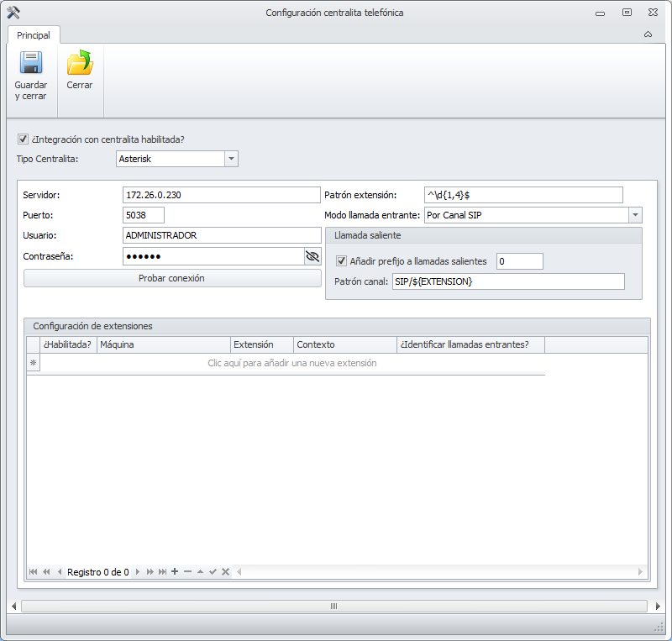
Task: Collapse the ribbon with chevron arrow
Action: pyautogui.click(x=648, y=34)
